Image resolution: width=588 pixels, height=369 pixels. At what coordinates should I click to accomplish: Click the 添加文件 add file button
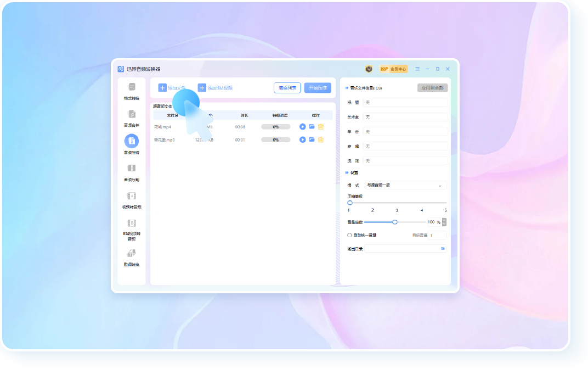point(172,88)
